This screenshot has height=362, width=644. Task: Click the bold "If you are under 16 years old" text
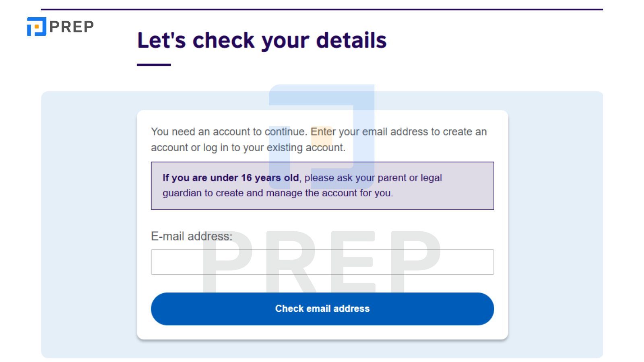point(231,178)
